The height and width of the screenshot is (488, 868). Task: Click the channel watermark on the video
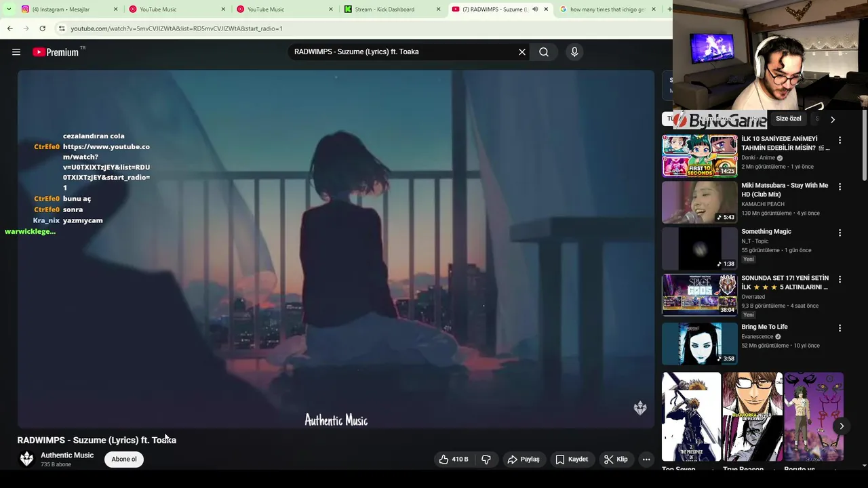[x=640, y=408]
